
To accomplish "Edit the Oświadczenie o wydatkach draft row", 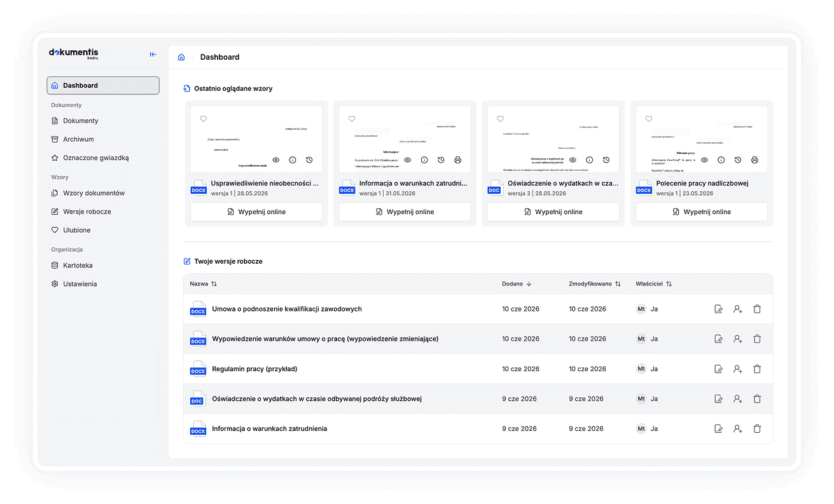I will [719, 399].
